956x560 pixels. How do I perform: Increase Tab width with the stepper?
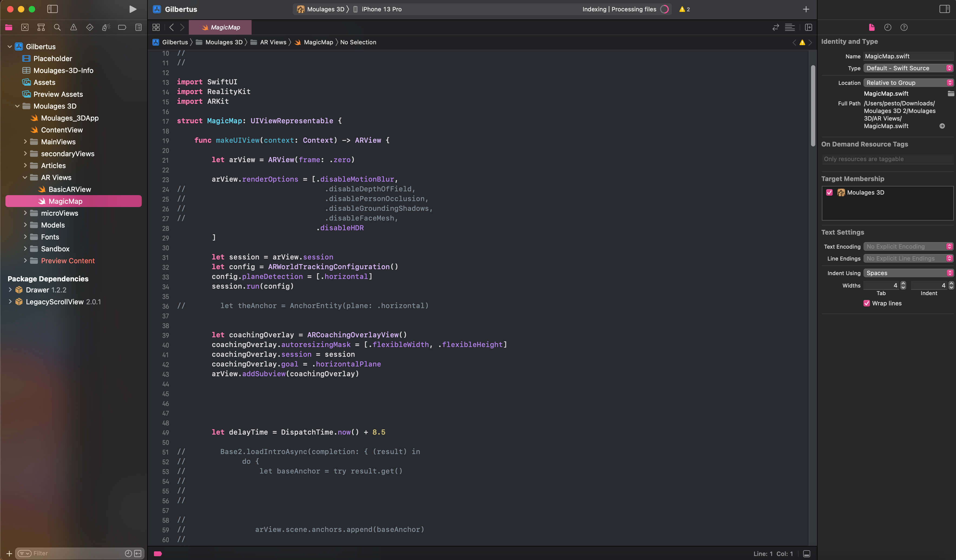903,284
